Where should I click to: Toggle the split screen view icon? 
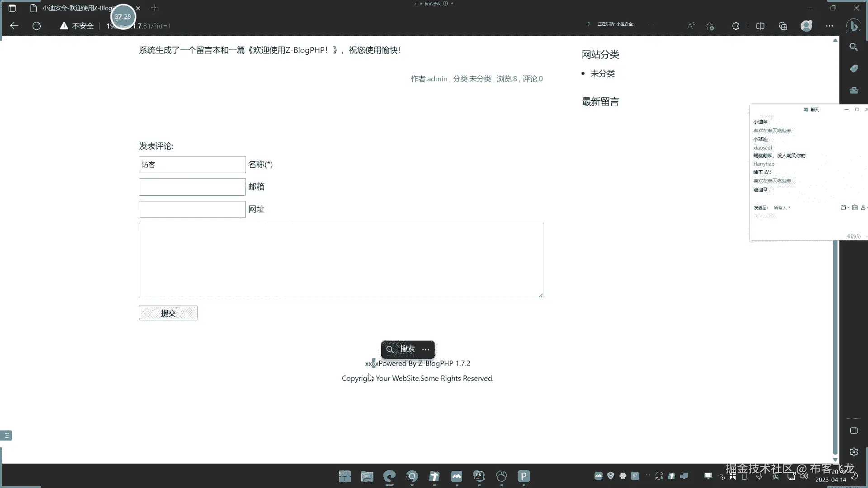click(x=760, y=26)
